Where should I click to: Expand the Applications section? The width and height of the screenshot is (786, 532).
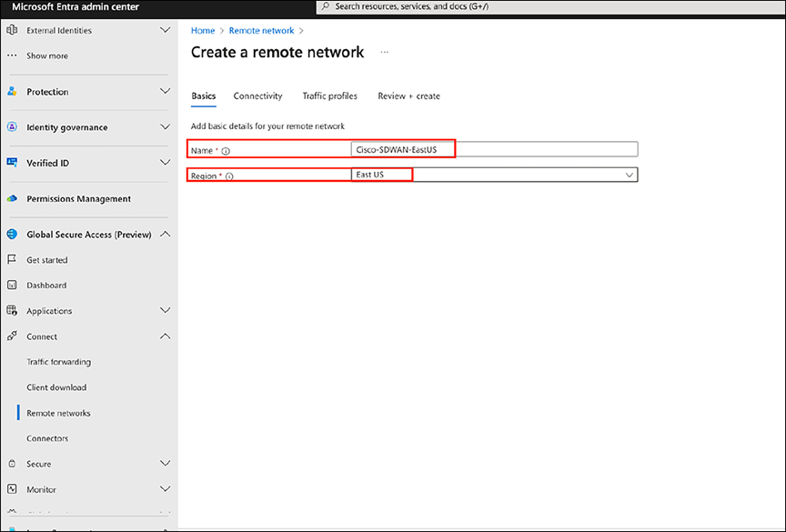(165, 310)
